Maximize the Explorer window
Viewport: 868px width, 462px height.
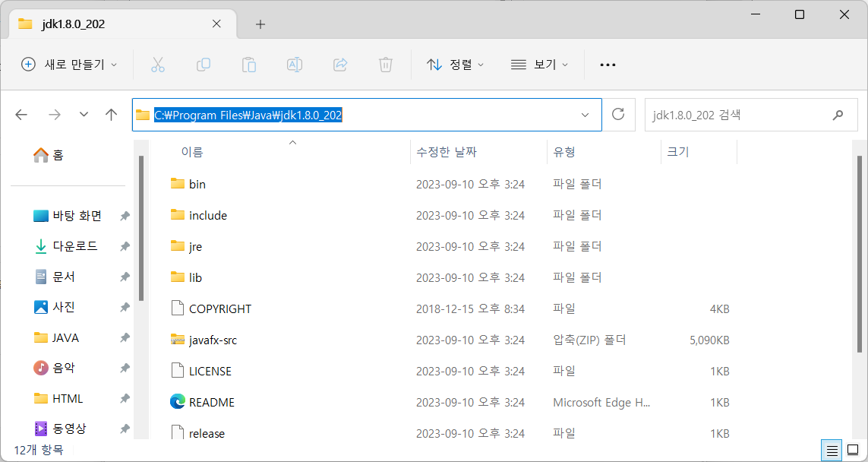pos(800,14)
